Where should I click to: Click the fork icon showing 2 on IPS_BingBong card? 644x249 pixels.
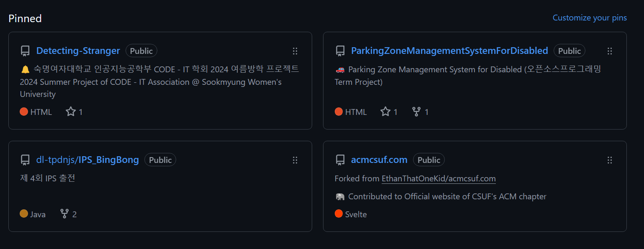coord(64,214)
